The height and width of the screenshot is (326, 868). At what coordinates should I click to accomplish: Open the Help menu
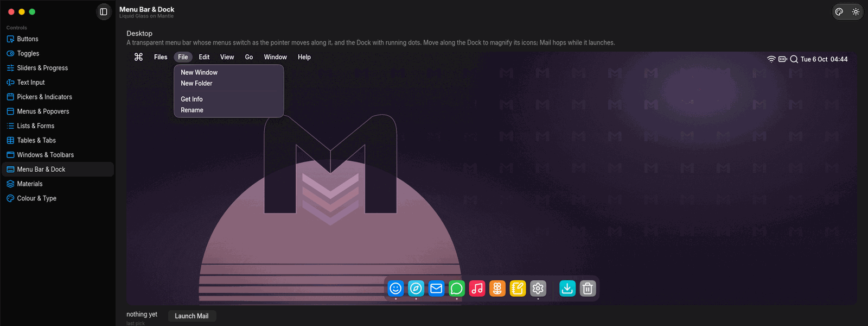[x=304, y=57]
